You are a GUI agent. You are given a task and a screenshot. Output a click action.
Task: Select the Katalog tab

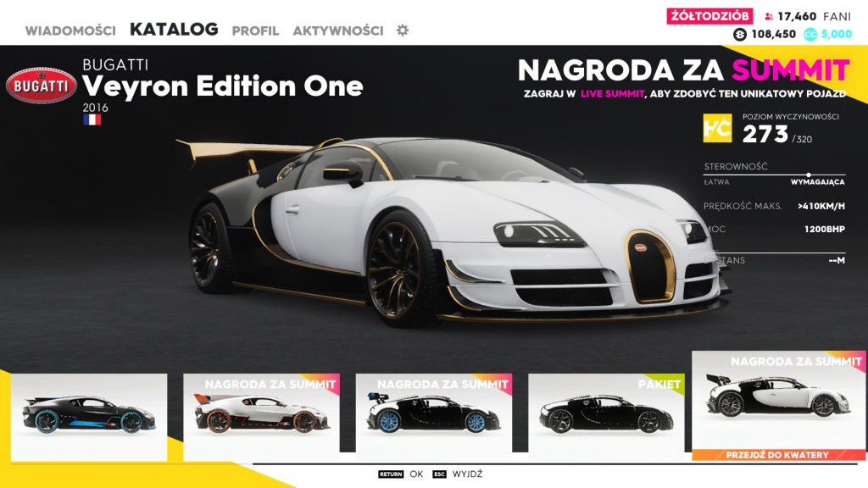pyautogui.click(x=174, y=30)
